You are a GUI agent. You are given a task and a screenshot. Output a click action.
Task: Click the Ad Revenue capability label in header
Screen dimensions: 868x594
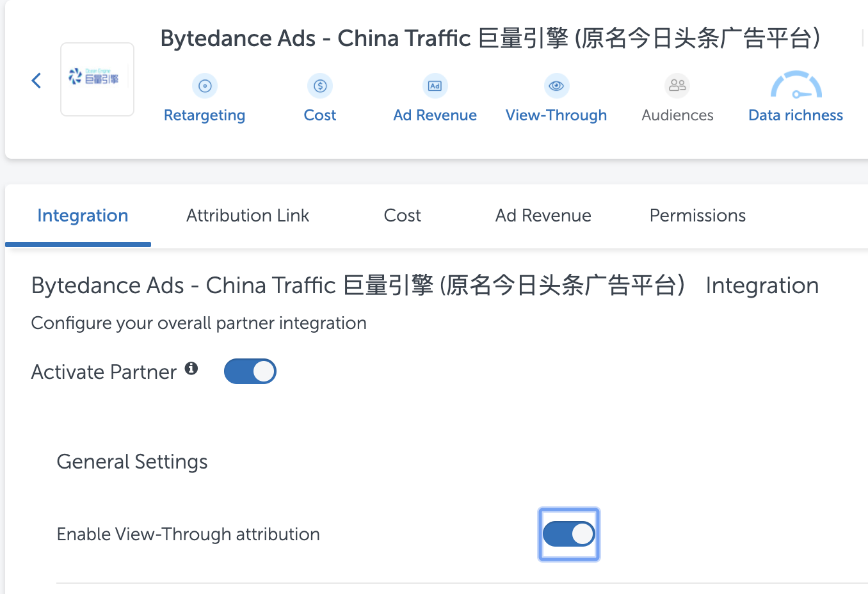[x=435, y=115]
